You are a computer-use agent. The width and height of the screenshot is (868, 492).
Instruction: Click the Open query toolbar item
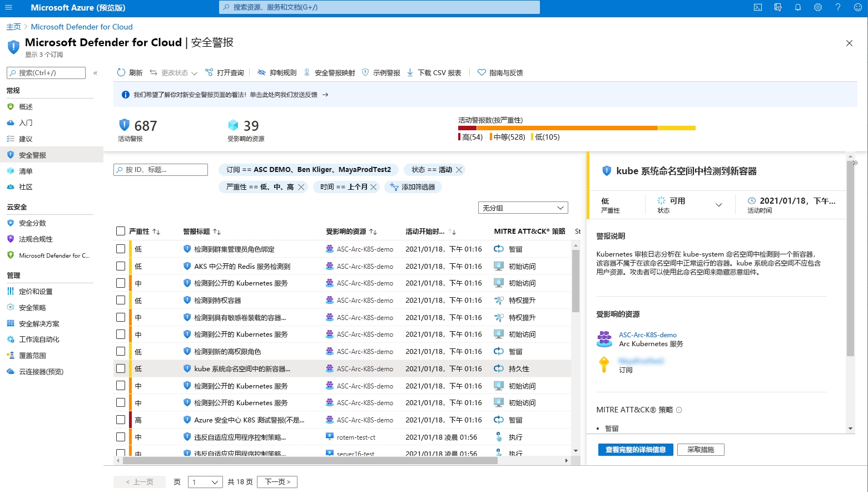tap(225, 72)
